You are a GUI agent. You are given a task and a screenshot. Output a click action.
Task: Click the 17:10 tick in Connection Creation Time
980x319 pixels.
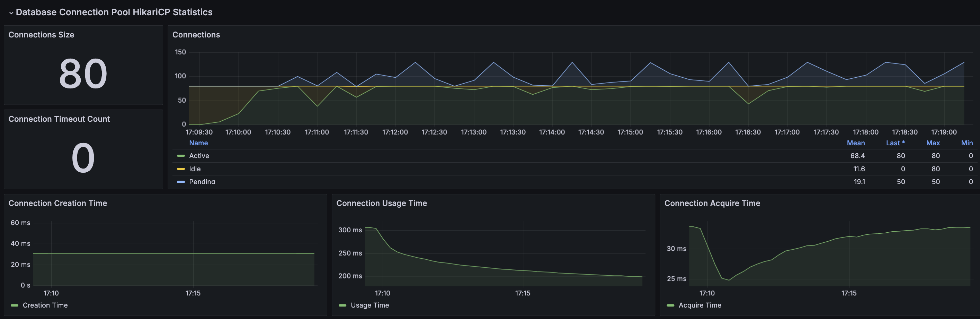click(x=51, y=293)
